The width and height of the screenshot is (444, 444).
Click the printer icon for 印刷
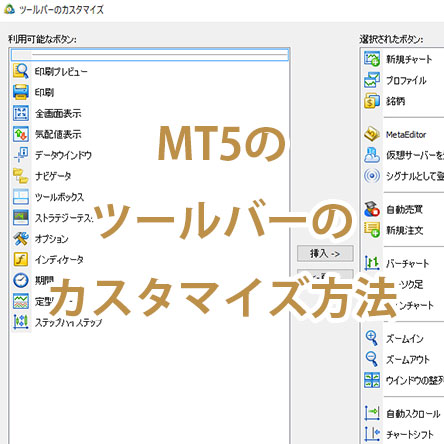[x=21, y=92]
